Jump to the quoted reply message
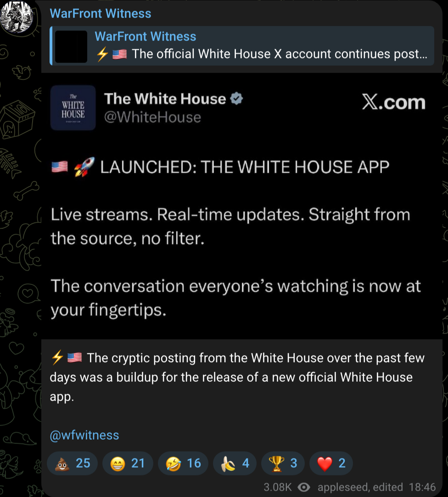 tap(242, 46)
